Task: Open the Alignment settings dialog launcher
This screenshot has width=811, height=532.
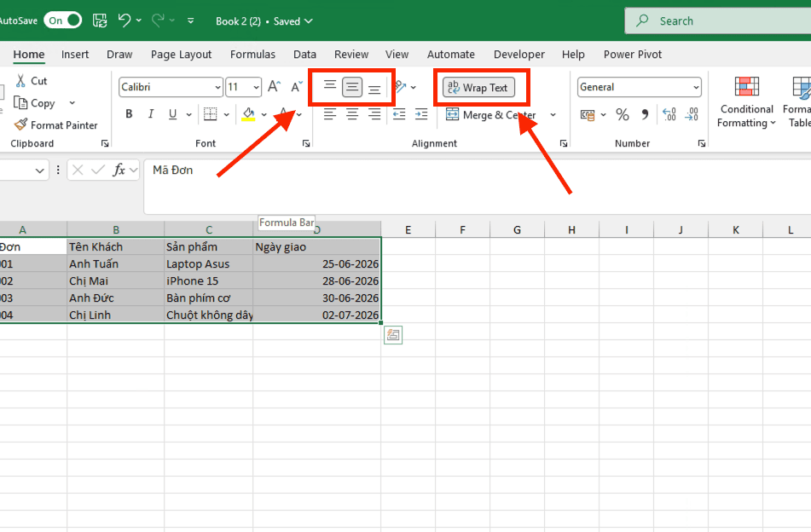Action: pos(564,143)
